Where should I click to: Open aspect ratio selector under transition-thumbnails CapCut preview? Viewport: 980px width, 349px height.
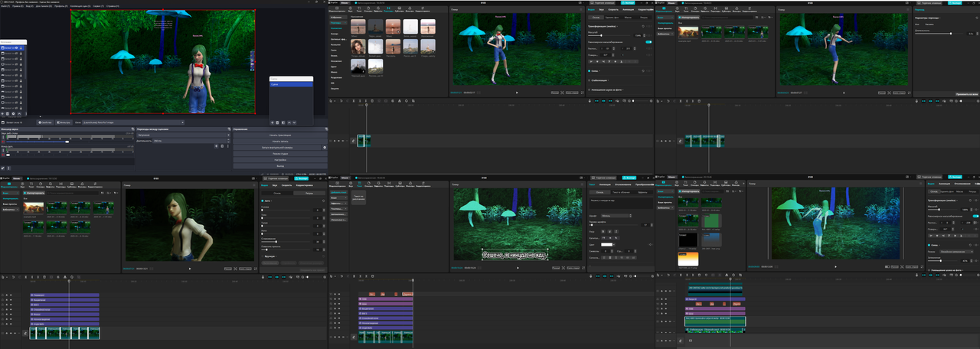click(x=572, y=93)
